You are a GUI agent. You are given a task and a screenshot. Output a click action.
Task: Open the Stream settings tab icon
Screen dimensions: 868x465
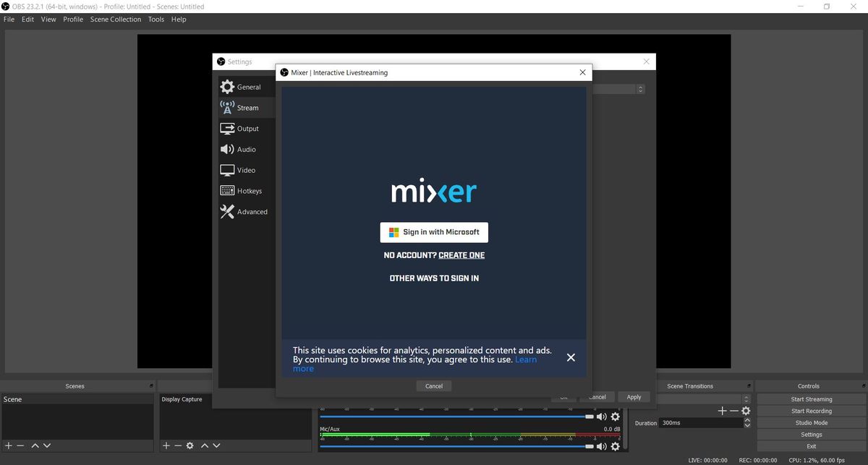pyautogui.click(x=228, y=107)
